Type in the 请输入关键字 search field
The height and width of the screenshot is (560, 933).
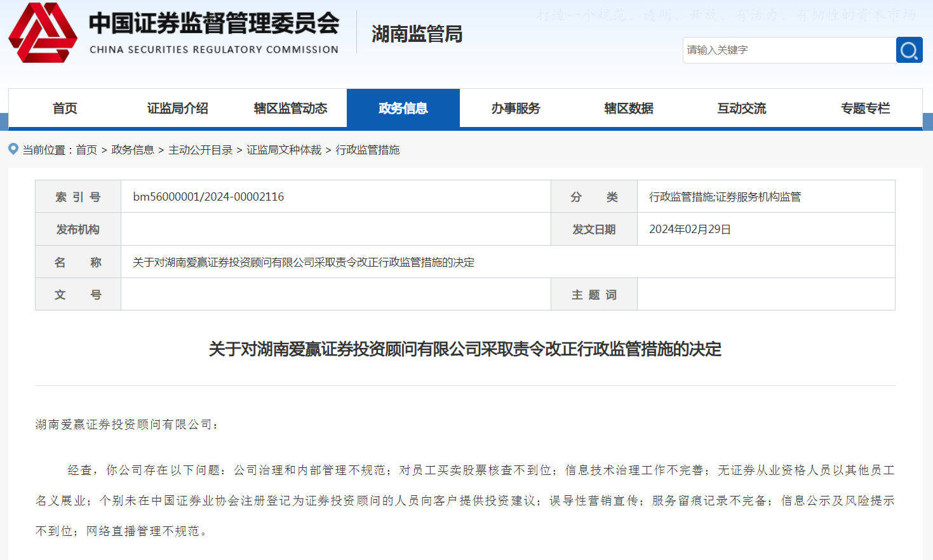[x=789, y=50]
